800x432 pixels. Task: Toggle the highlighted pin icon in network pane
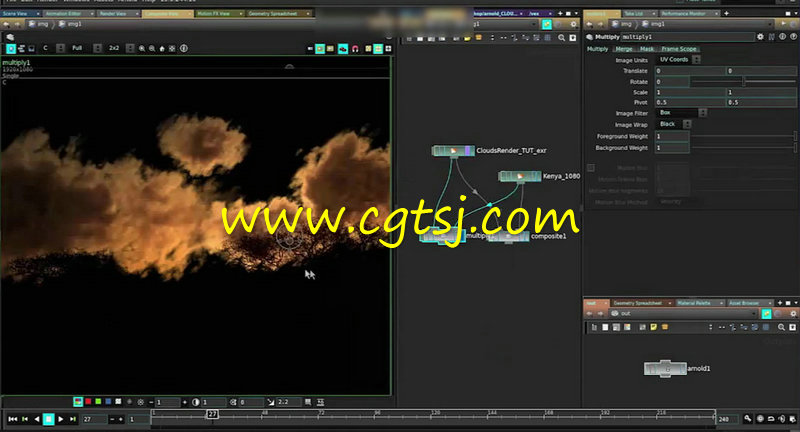click(546, 24)
